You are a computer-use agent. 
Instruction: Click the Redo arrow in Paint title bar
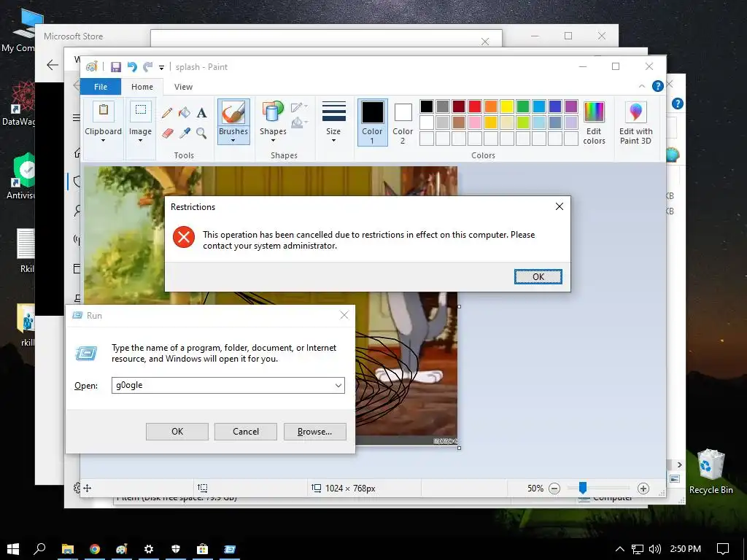pyautogui.click(x=147, y=67)
